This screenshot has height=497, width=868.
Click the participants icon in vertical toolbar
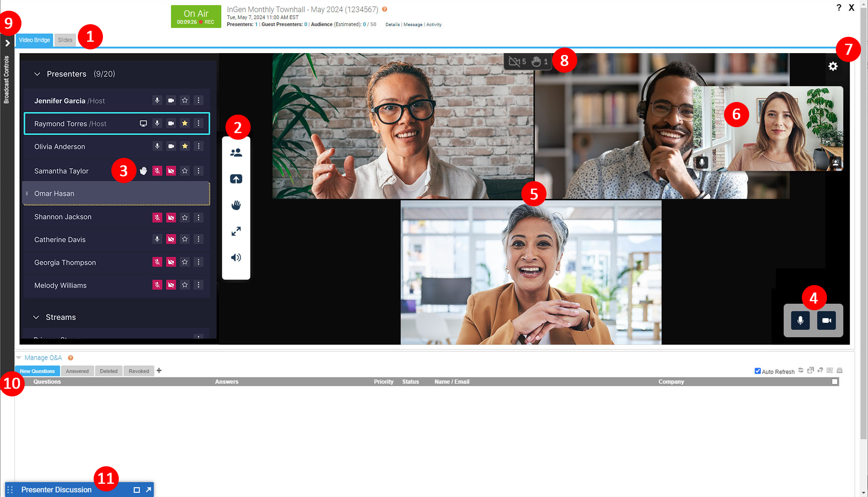(236, 153)
